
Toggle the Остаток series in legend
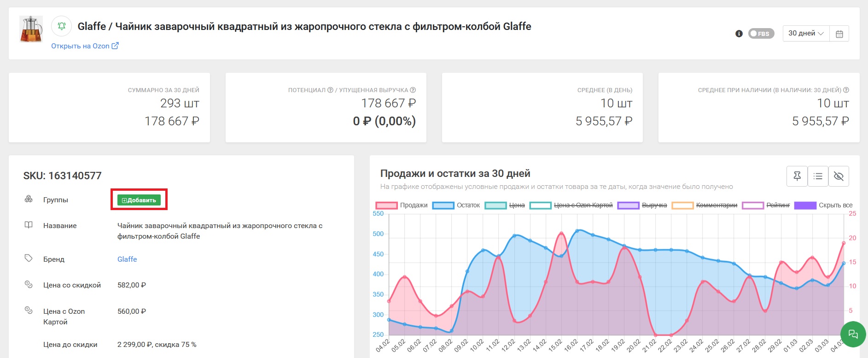click(456, 205)
